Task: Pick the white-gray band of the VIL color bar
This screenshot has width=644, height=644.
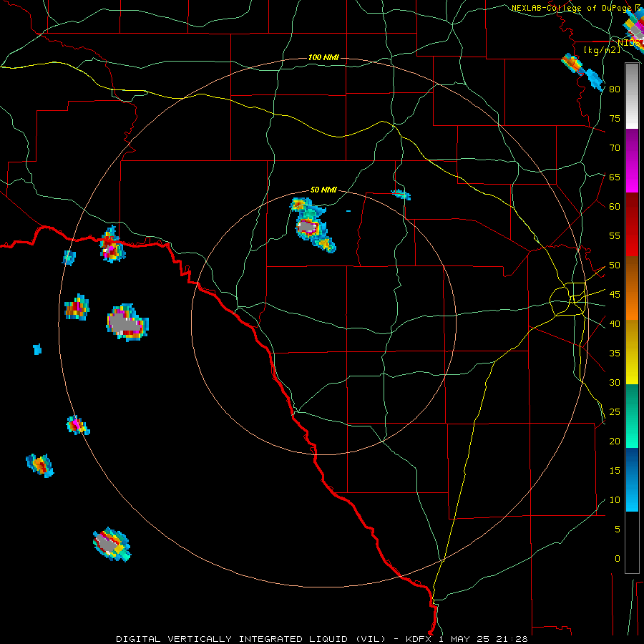Action: click(x=632, y=96)
